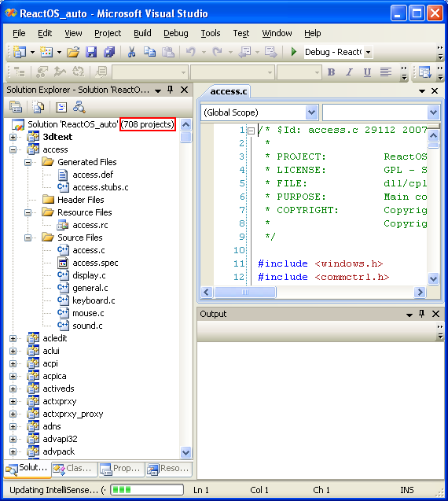Viewport: 448px width, 501px height.
Task: Open the members dropdown beside Global Scope
Action: coord(433,112)
